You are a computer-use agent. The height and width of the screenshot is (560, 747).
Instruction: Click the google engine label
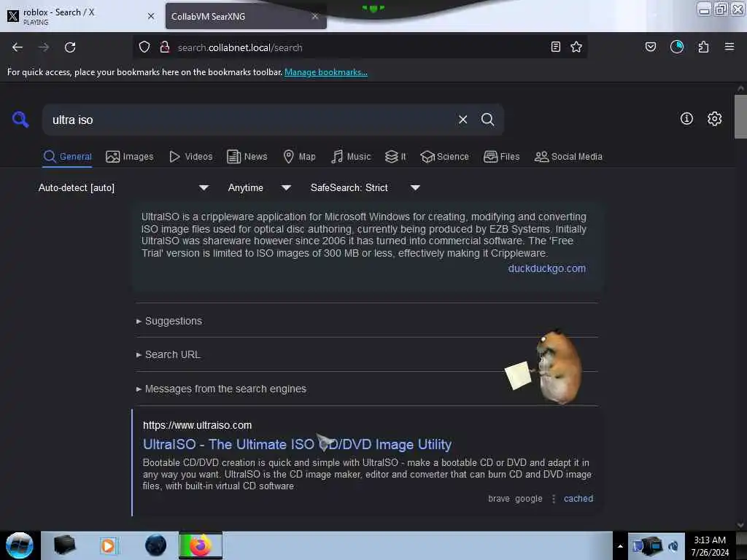(529, 499)
